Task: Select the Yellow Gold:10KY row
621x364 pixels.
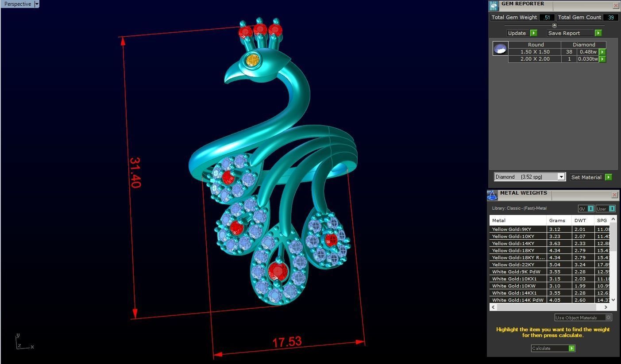Action: click(549, 236)
